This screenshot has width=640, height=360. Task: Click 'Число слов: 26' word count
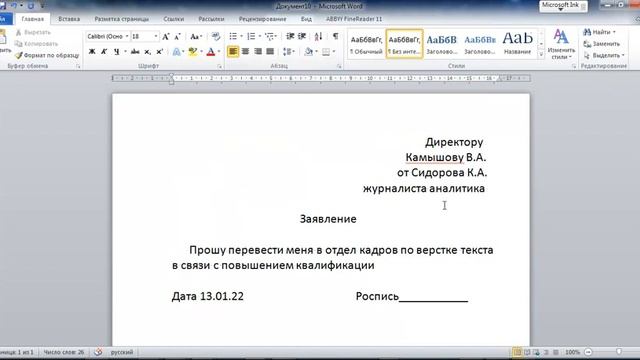pos(64,352)
